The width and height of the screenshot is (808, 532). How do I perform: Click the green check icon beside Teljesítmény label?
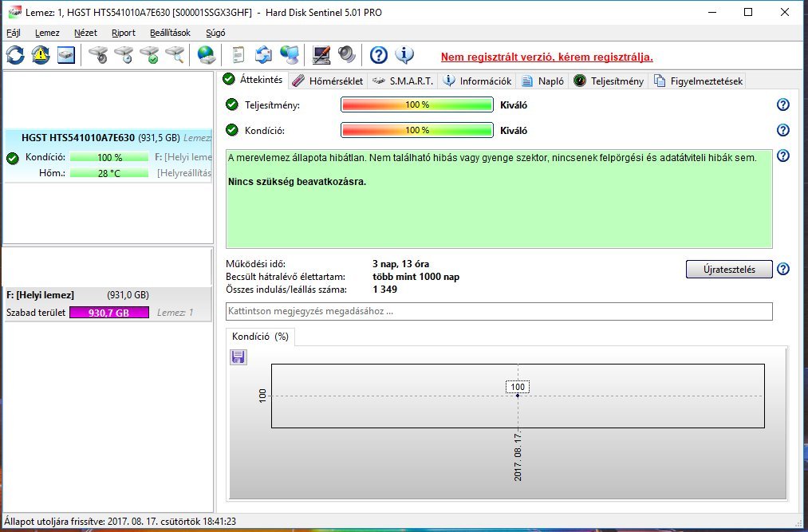click(232, 104)
